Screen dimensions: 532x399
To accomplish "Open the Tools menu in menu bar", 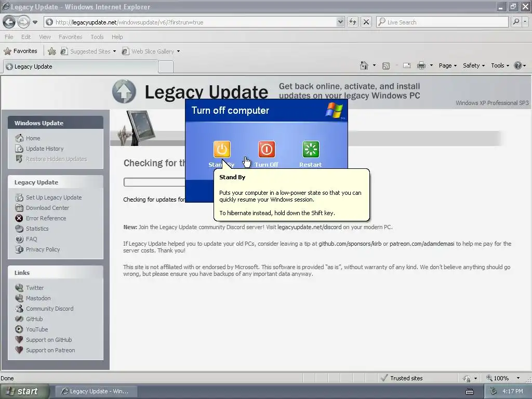I will [x=97, y=37].
